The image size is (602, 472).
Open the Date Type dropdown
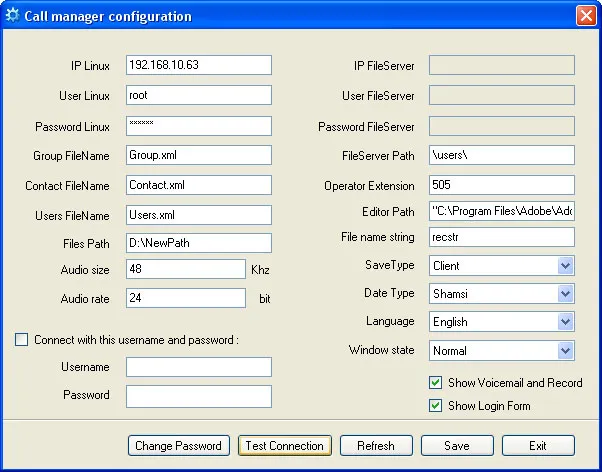click(565, 294)
